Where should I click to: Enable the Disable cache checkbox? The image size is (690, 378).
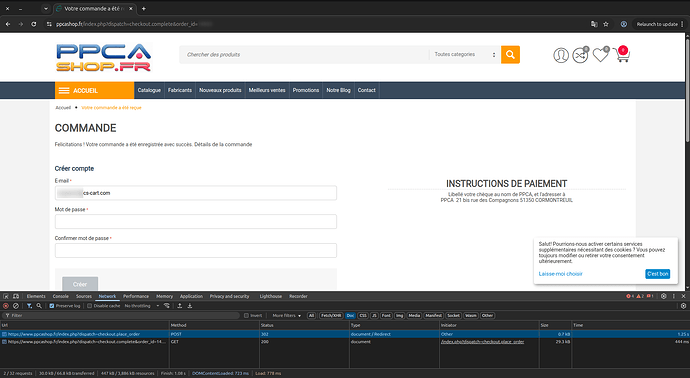point(89,306)
